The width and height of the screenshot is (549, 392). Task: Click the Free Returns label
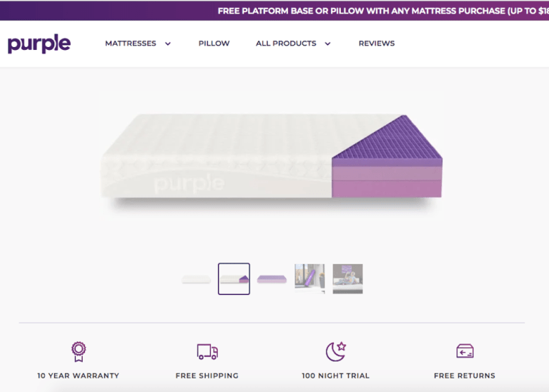coord(465,376)
